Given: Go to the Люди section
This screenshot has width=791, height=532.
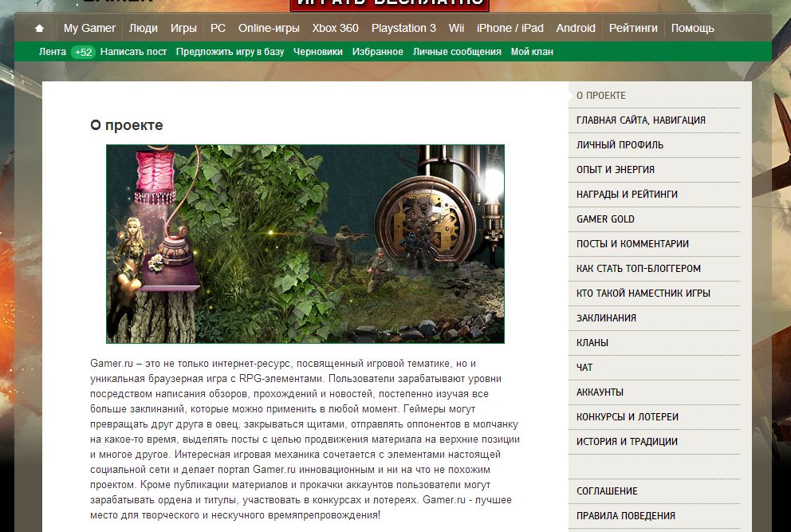Looking at the screenshot, I should coord(144,28).
